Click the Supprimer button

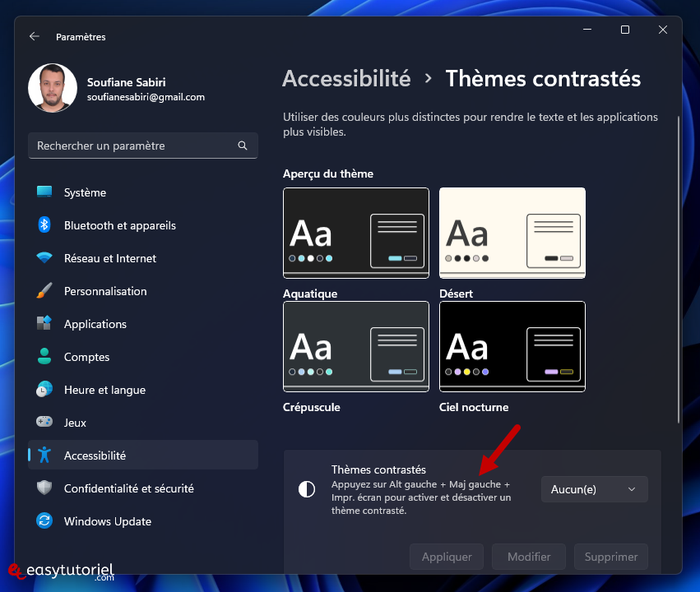click(x=610, y=557)
